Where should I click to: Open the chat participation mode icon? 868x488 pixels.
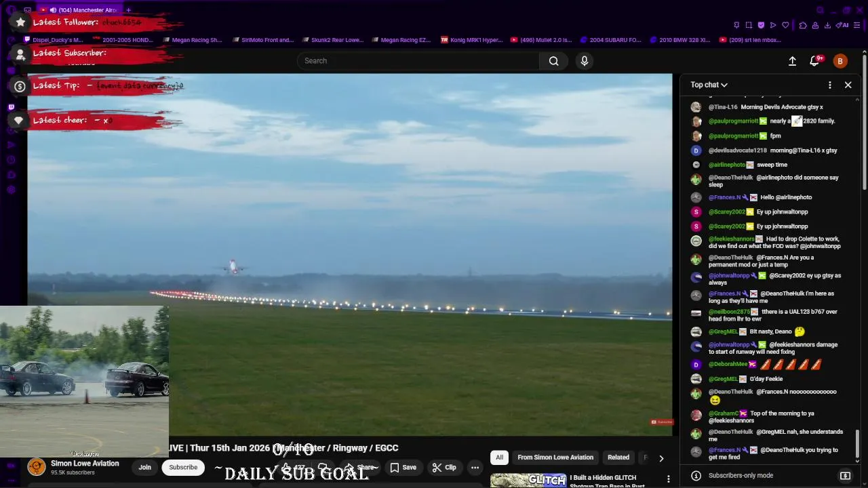point(845,476)
